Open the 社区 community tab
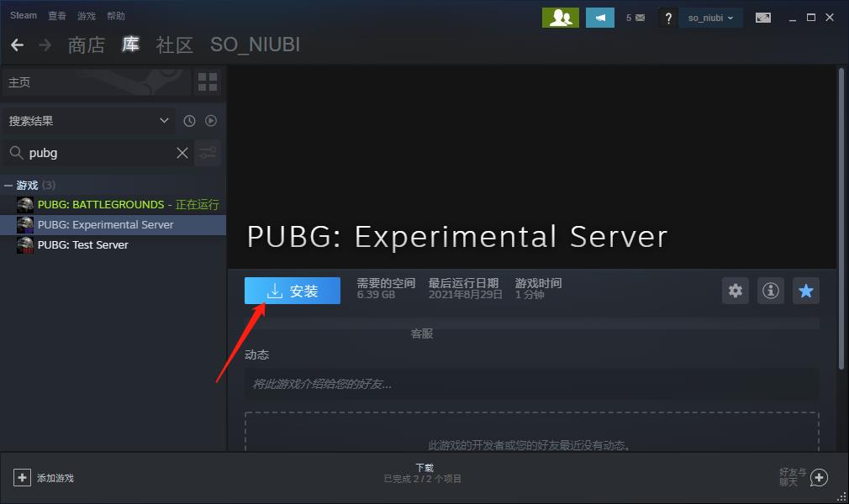The height and width of the screenshot is (504, 849). click(x=174, y=45)
